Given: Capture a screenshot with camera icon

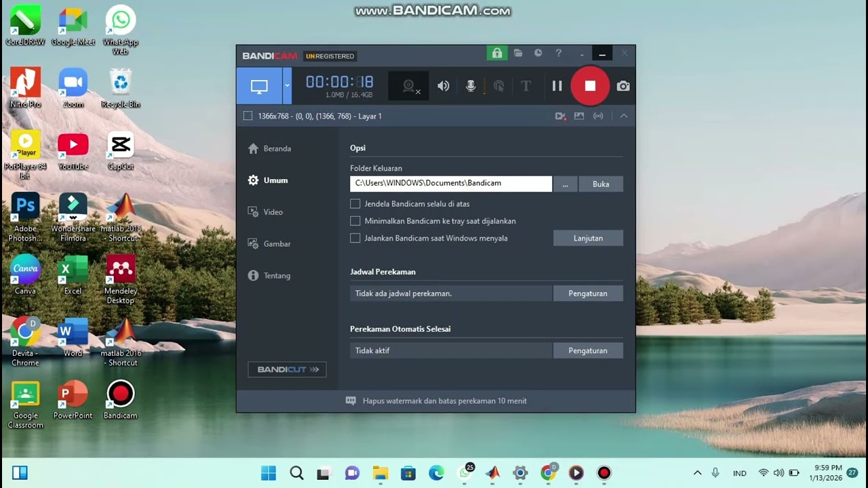Looking at the screenshot, I should coord(623,86).
